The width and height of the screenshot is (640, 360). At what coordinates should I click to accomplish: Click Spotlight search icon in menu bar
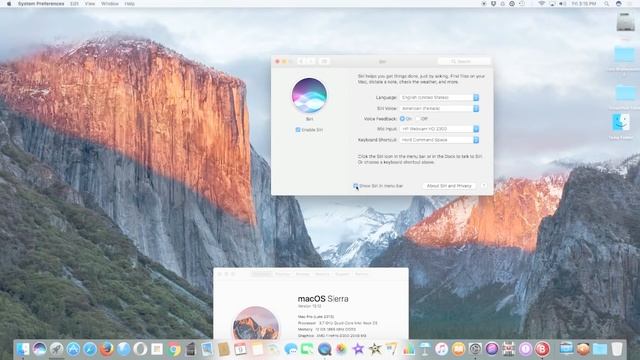[x=607, y=4]
